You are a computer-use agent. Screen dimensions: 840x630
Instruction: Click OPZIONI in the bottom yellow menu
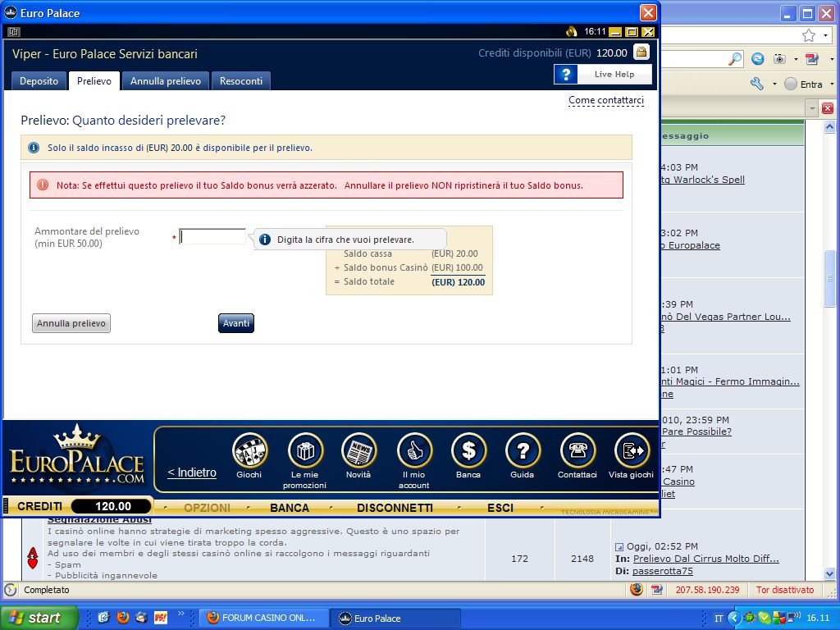(207, 508)
